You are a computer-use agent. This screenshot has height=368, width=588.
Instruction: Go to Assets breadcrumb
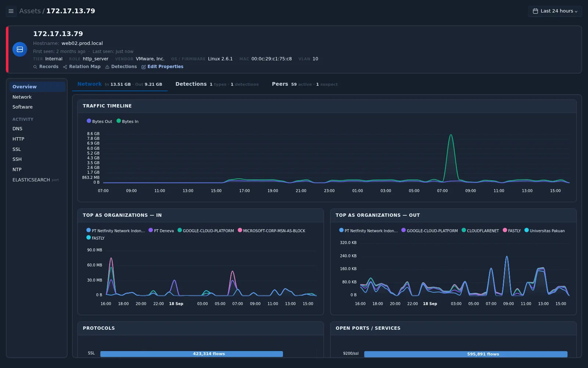pos(30,11)
